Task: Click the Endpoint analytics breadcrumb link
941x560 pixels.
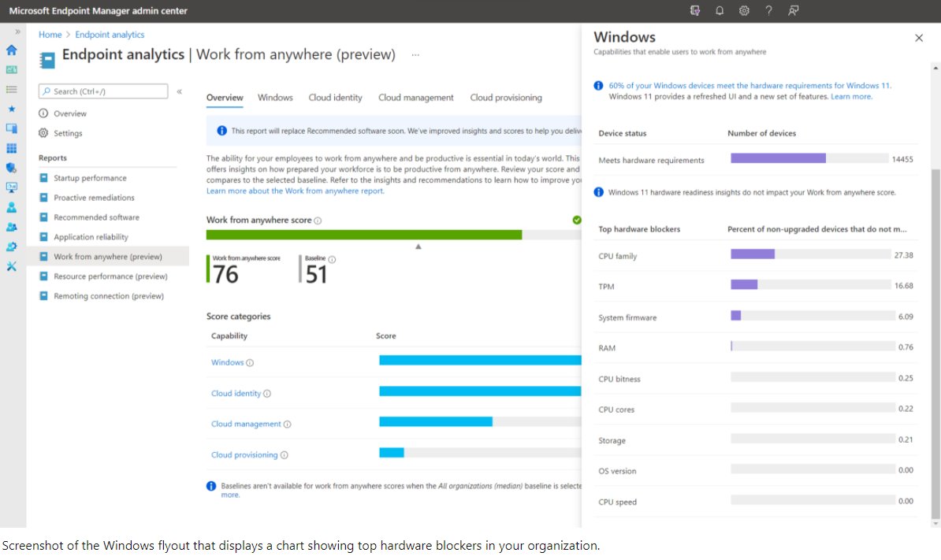Action: pos(110,35)
